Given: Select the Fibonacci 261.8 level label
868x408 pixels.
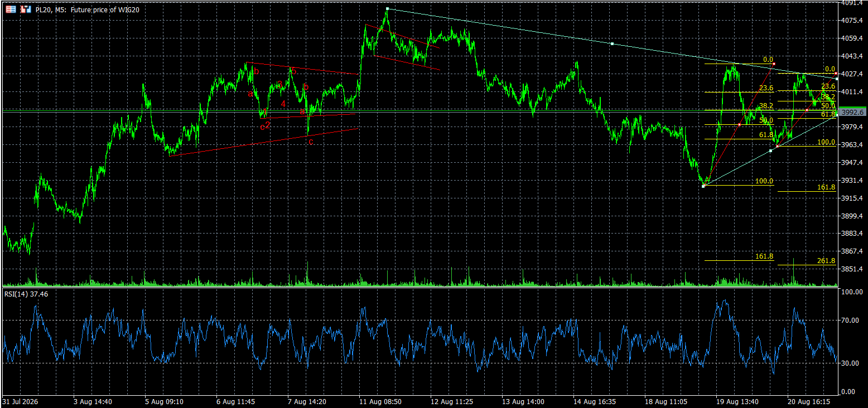Looking at the screenshot, I should (826, 261).
